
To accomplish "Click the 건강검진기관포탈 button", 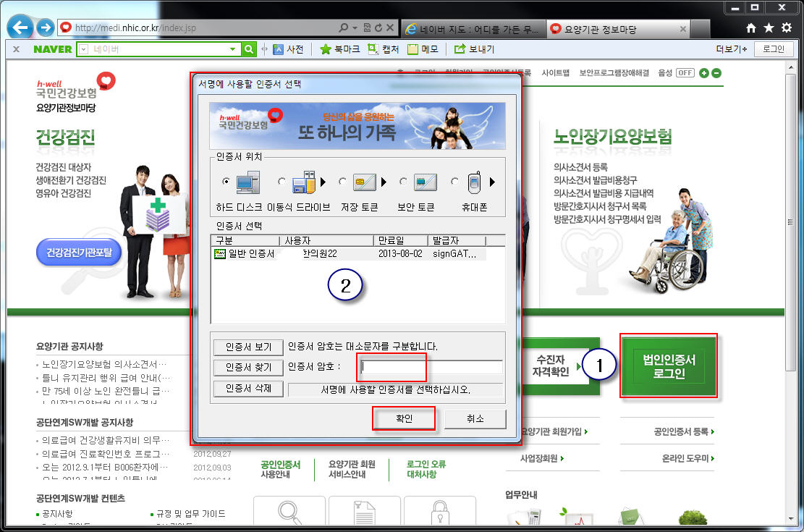I will tap(79, 253).
